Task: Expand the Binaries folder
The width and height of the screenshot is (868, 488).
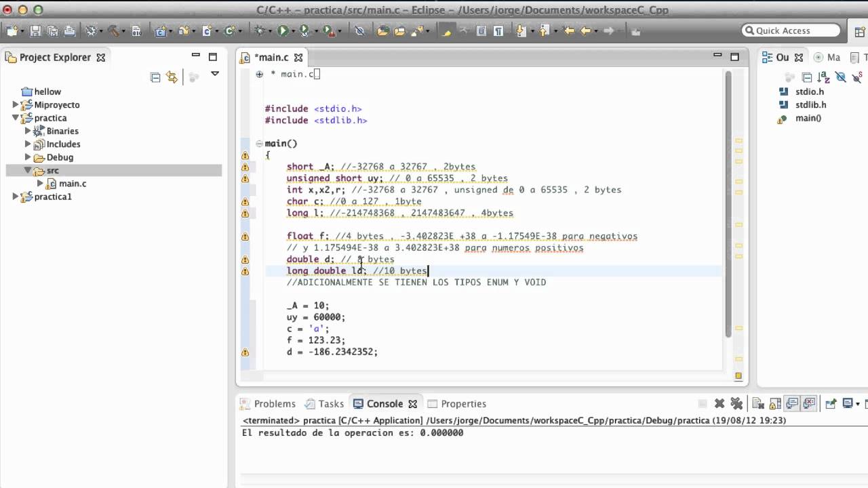Action: 28,131
